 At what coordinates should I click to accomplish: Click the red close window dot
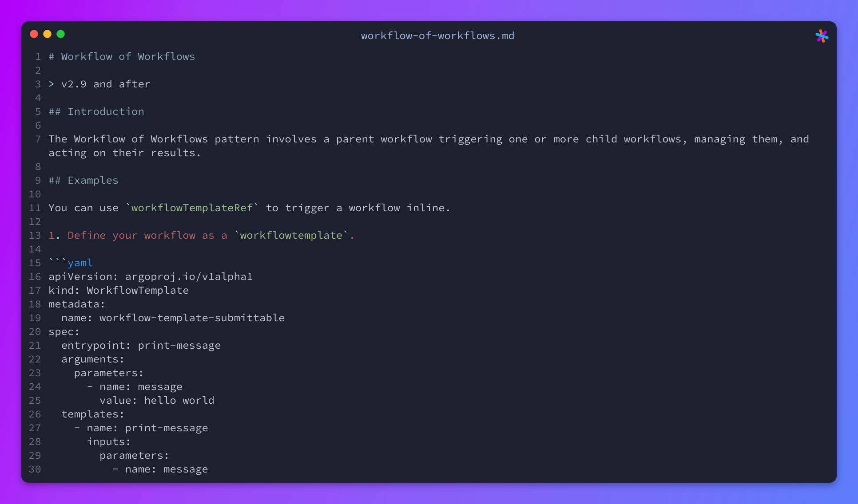pos(34,34)
